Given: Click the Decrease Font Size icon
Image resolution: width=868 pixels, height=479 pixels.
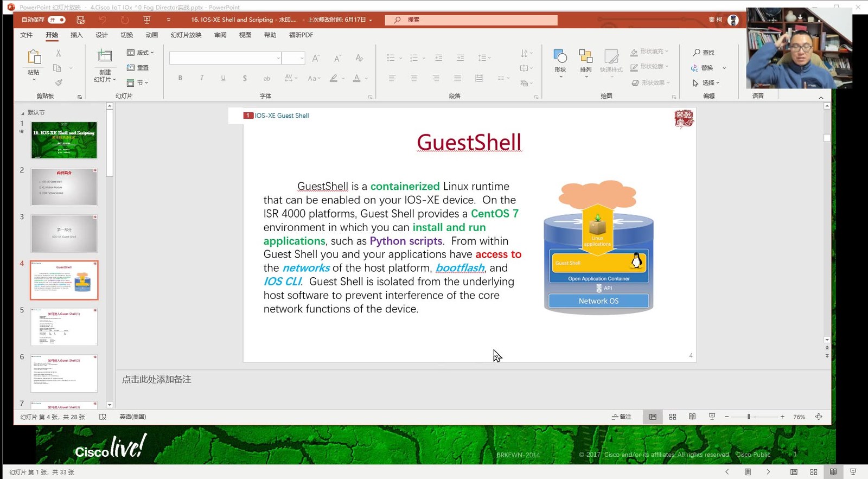Looking at the screenshot, I should pyautogui.click(x=337, y=58).
